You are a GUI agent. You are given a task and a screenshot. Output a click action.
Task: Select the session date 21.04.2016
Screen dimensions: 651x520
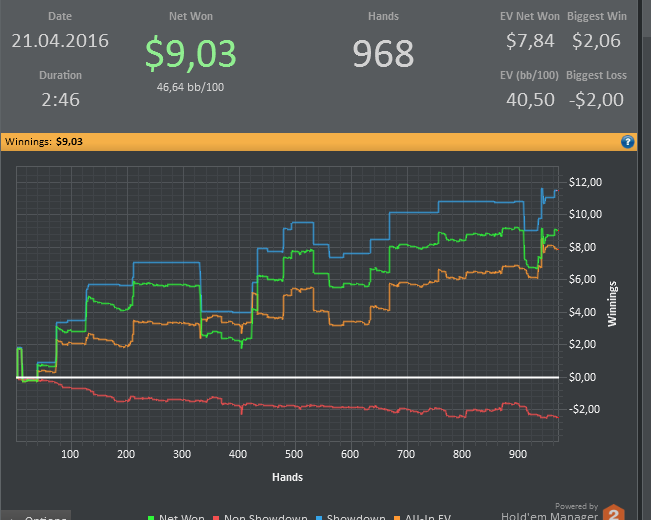(x=60, y=41)
